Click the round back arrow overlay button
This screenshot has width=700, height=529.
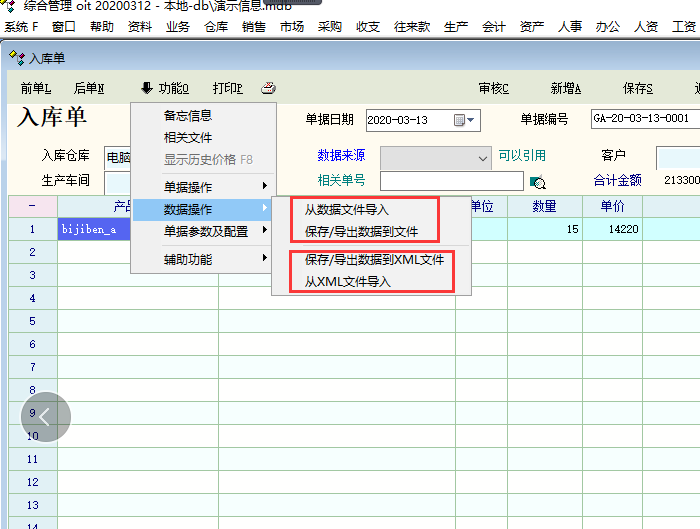(46, 416)
